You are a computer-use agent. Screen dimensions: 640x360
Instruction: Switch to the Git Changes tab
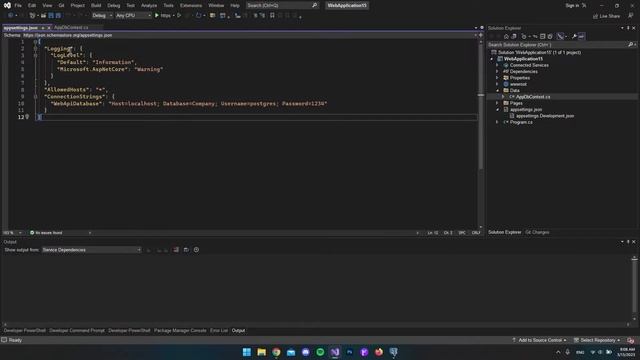(537, 232)
